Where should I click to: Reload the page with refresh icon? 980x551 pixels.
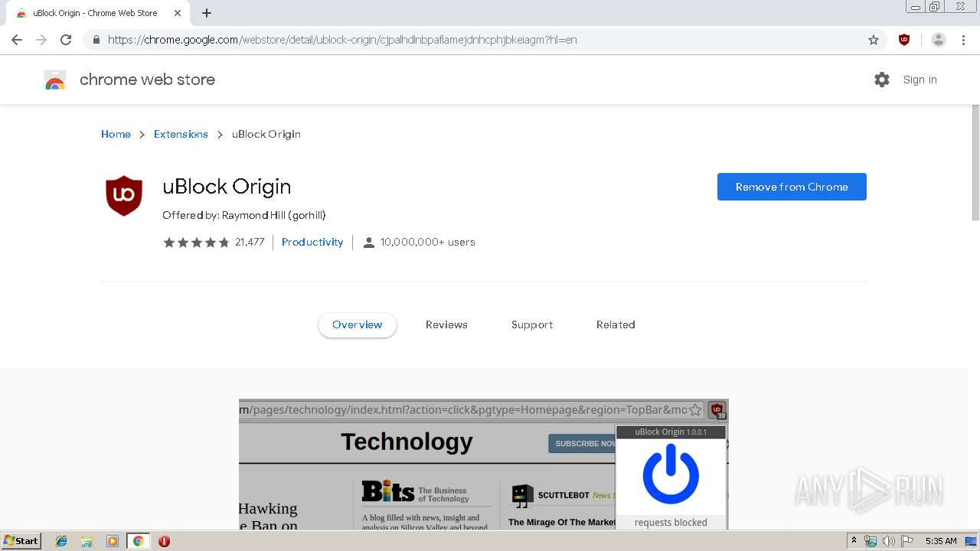pyautogui.click(x=66, y=40)
